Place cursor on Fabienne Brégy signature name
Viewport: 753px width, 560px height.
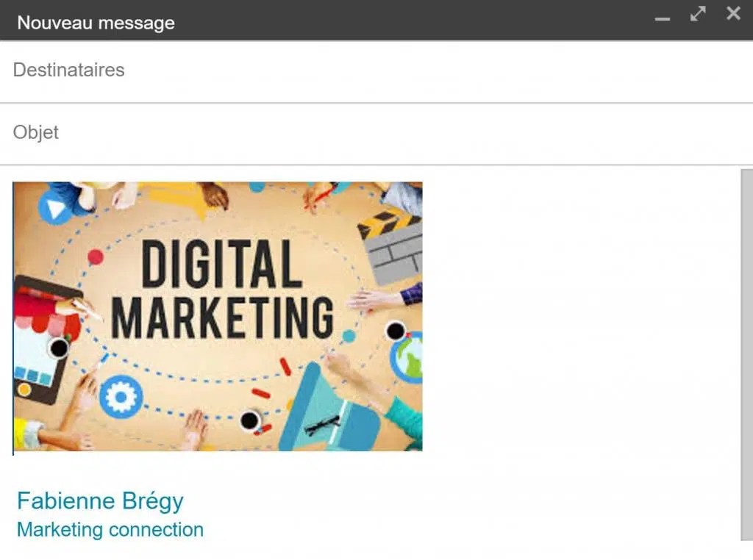pos(100,501)
